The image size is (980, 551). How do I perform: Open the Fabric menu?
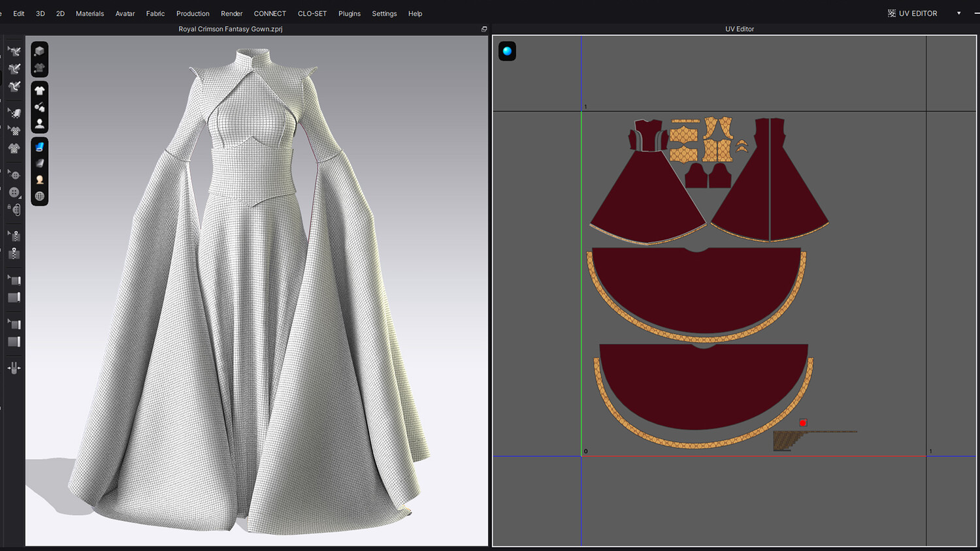tap(155, 14)
